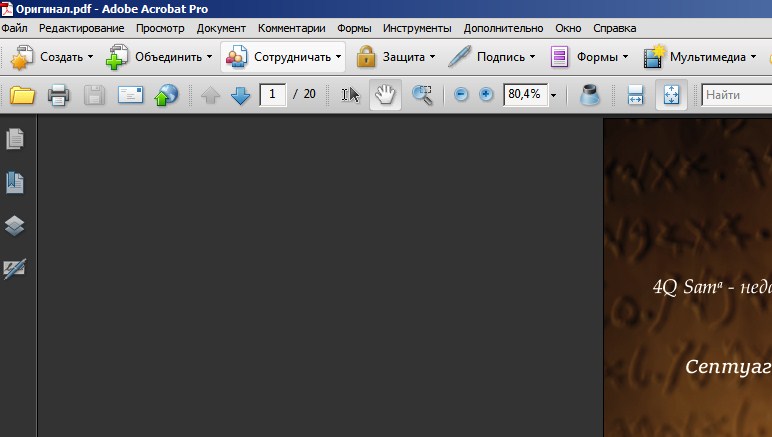Viewport: 772px width, 437px height.
Task: Click the page number field
Action: click(272, 94)
